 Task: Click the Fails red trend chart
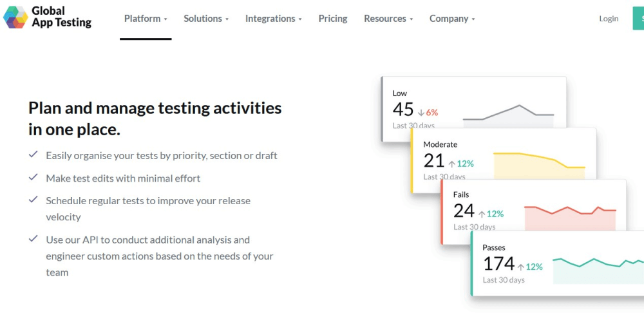pos(570,217)
